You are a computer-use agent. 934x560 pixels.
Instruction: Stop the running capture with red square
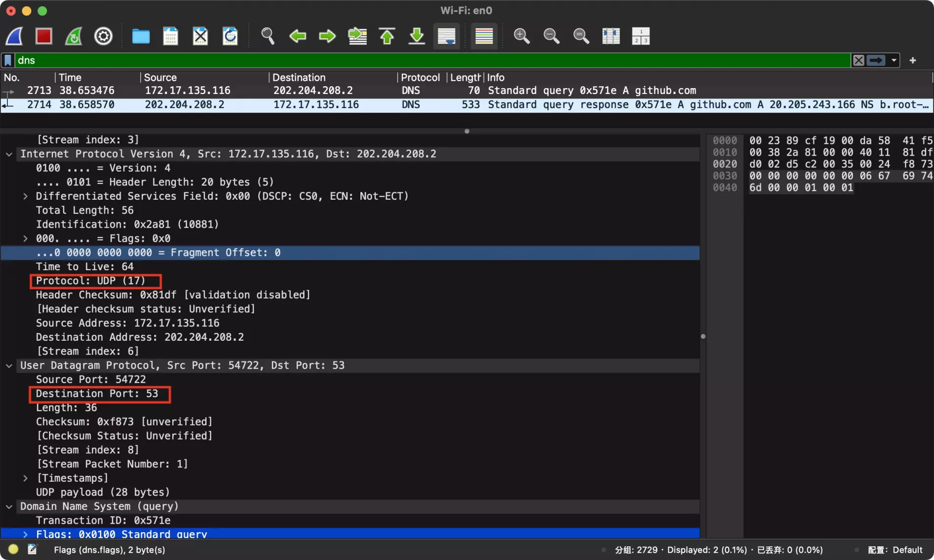[44, 36]
